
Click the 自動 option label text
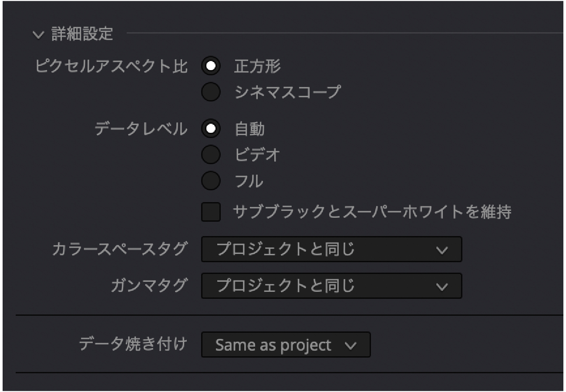tap(249, 129)
